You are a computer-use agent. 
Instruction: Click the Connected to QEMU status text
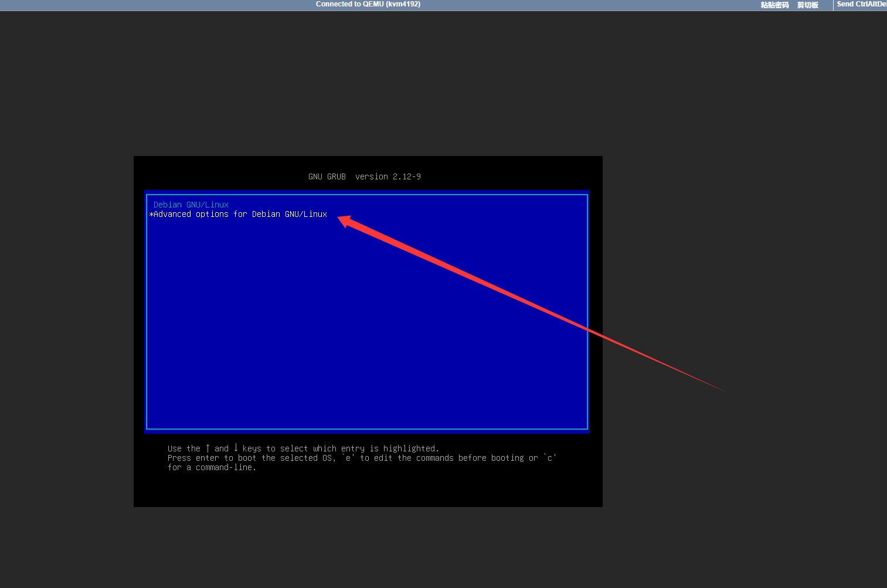(368, 4)
